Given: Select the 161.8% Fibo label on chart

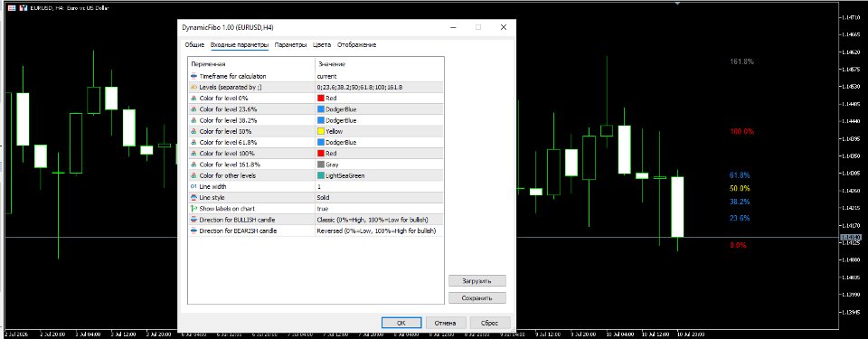Looking at the screenshot, I should pyautogui.click(x=741, y=61).
